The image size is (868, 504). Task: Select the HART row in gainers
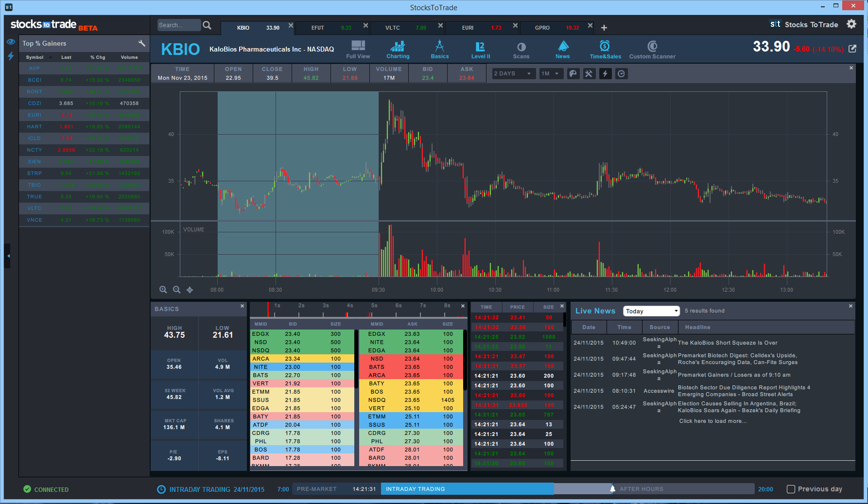(84, 126)
